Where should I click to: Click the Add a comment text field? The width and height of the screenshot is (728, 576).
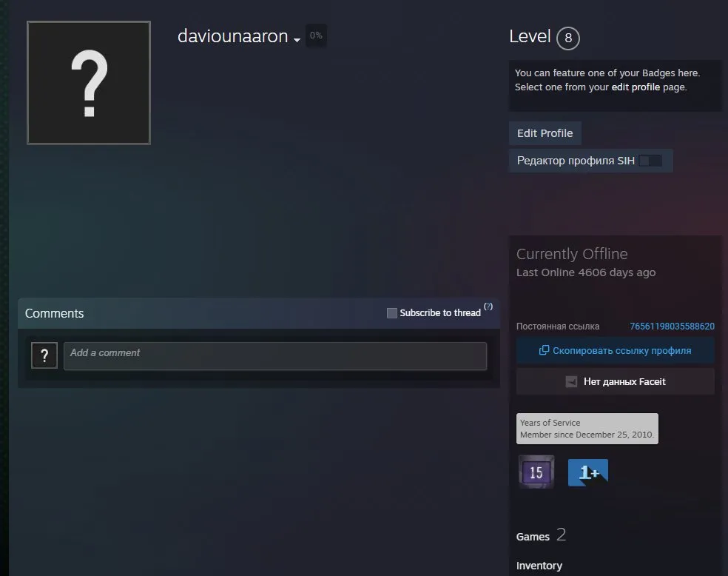(275, 356)
